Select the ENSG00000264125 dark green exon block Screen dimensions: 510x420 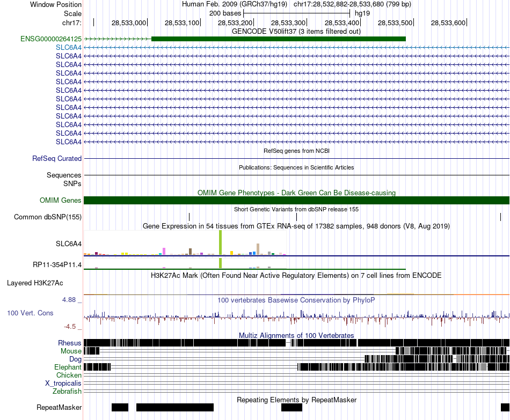point(279,39)
